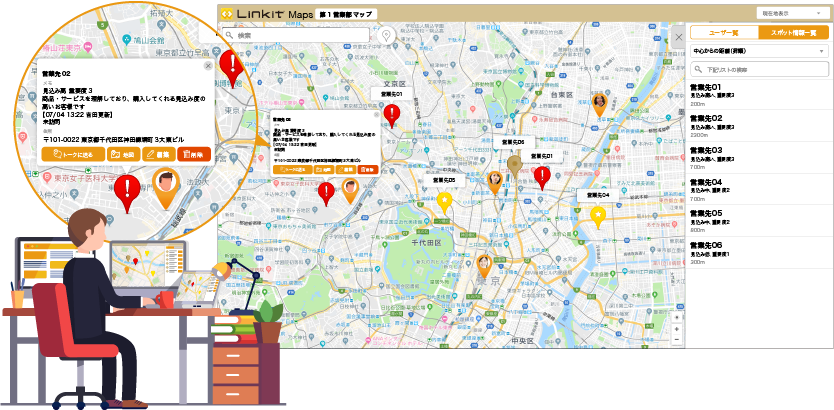Click the yellow star pin for 営業先05
This screenshot has height=410, width=834.
(445, 201)
